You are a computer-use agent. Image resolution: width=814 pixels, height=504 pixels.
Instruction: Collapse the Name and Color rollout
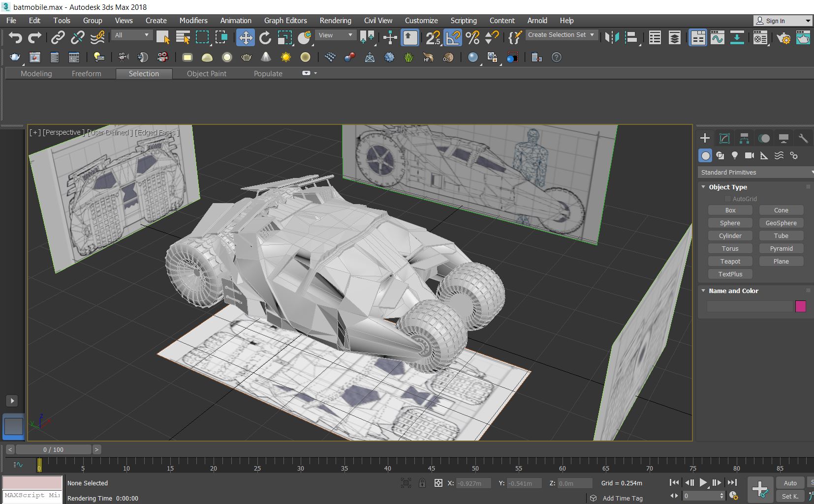click(x=703, y=291)
